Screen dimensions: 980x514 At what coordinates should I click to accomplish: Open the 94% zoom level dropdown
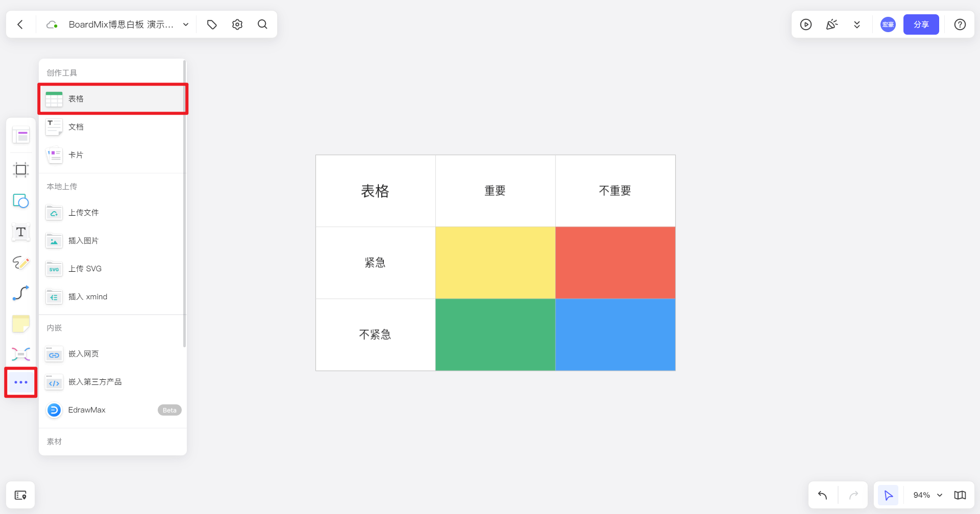pyautogui.click(x=927, y=495)
